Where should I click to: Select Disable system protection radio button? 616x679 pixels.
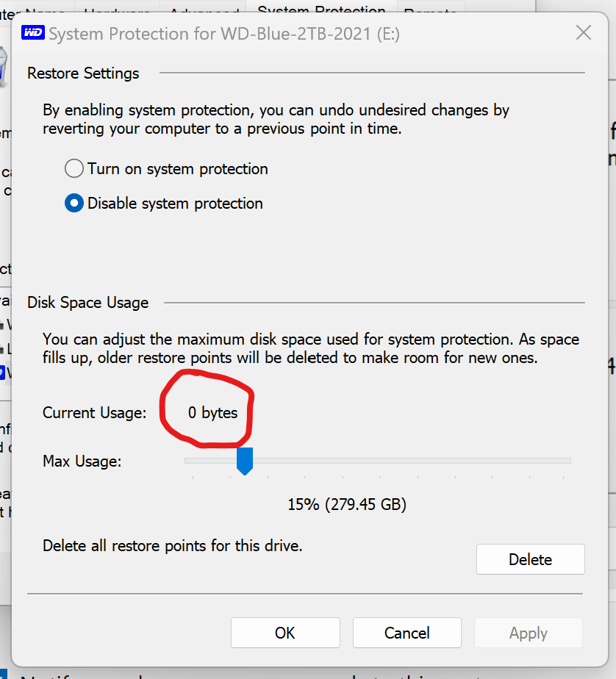tap(74, 203)
